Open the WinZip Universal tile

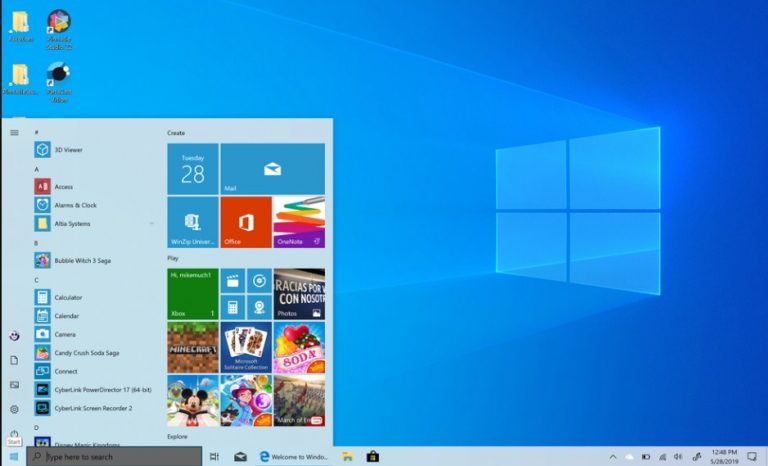click(193, 222)
